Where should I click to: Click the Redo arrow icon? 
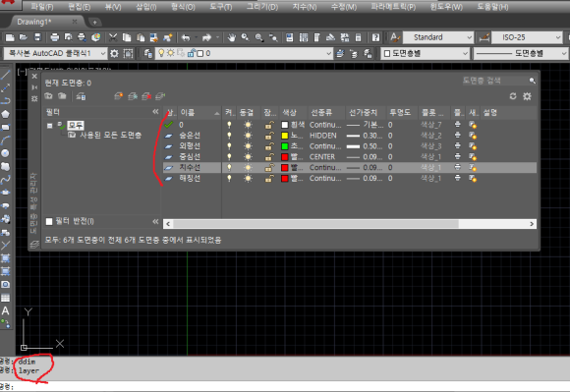(x=206, y=37)
